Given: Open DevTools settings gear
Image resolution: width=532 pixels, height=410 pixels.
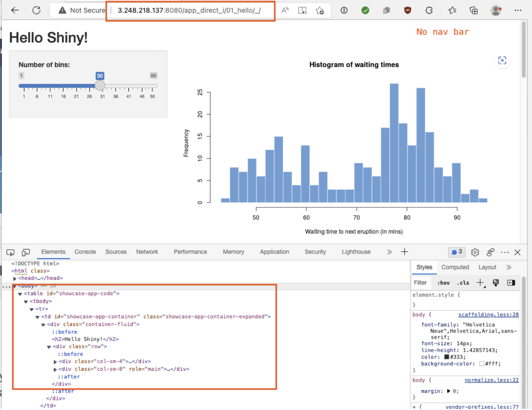Looking at the screenshot, I should [475, 252].
